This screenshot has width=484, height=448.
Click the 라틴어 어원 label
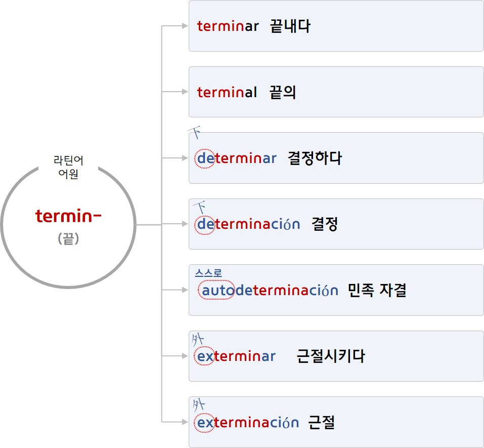point(68,167)
